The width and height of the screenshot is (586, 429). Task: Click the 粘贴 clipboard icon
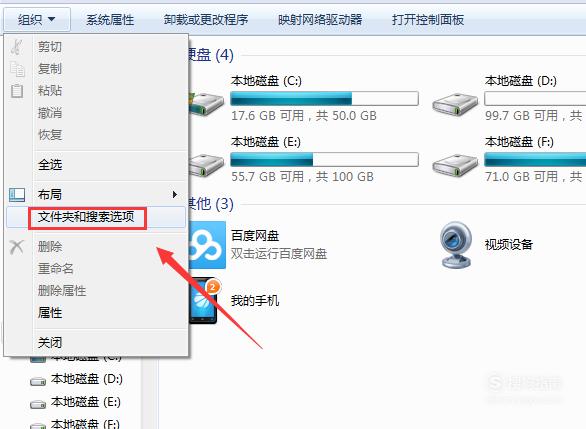click(17, 91)
